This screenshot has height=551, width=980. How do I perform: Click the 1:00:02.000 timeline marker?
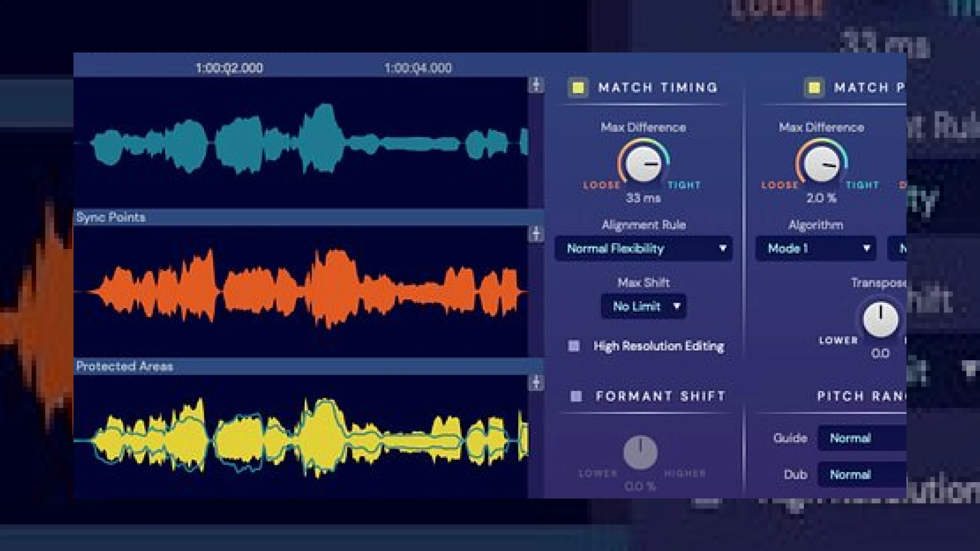pyautogui.click(x=230, y=68)
